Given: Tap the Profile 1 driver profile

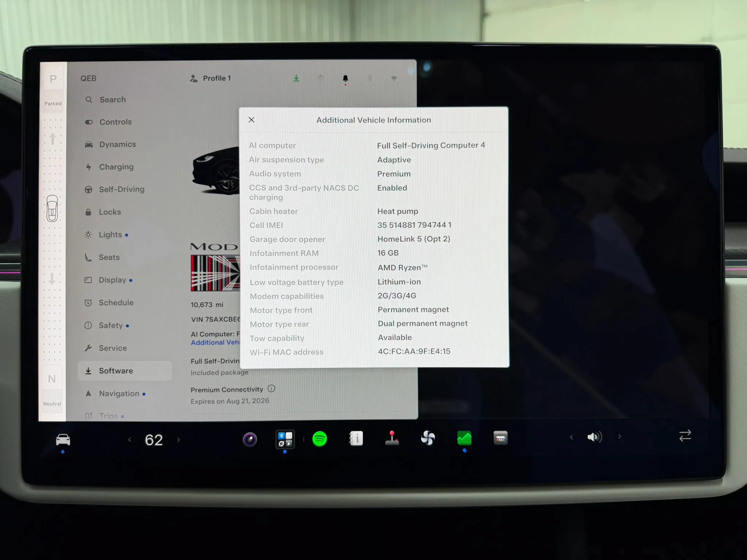Looking at the screenshot, I should click(x=210, y=78).
